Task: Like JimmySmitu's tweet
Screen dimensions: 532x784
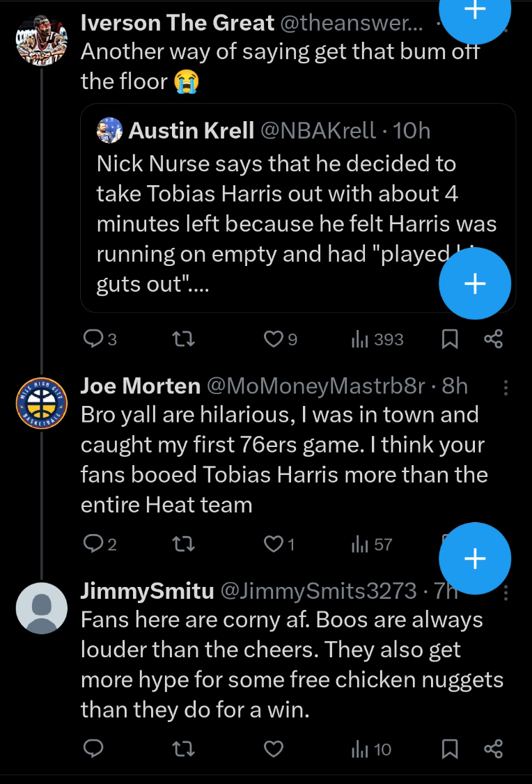Action: click(274, 749)
